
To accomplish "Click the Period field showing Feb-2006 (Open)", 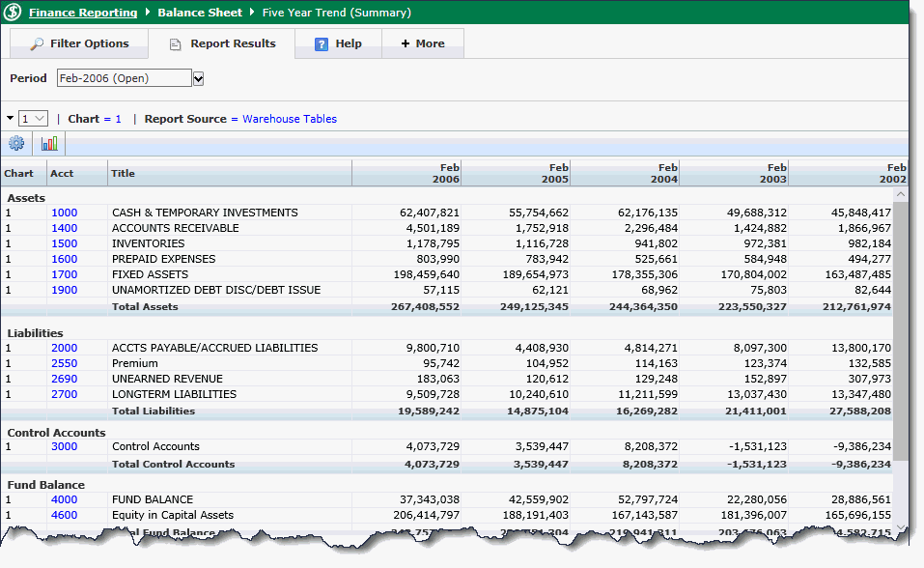I will [x=123, y=78].
